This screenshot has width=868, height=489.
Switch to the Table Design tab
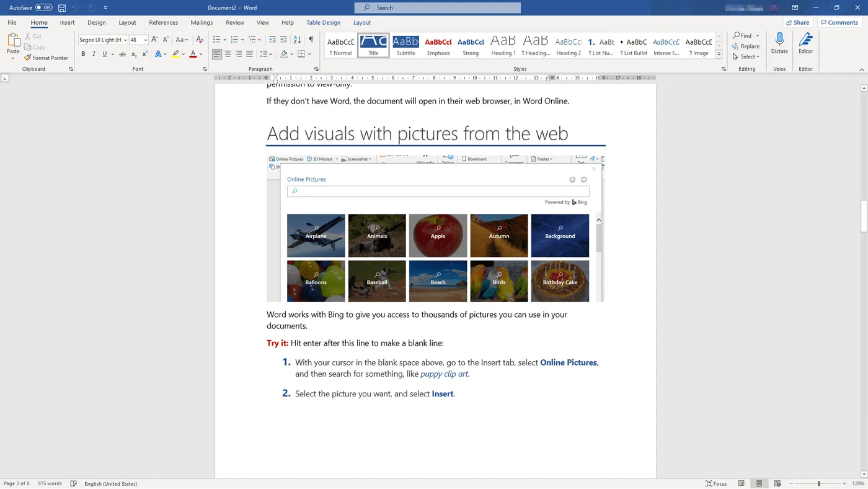[323, 22]
